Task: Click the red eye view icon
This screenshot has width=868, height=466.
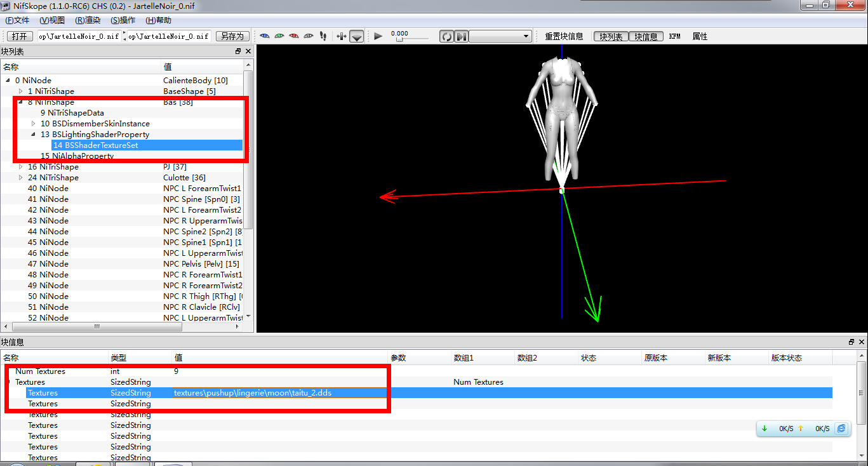Action: click(x=294, y=36)
